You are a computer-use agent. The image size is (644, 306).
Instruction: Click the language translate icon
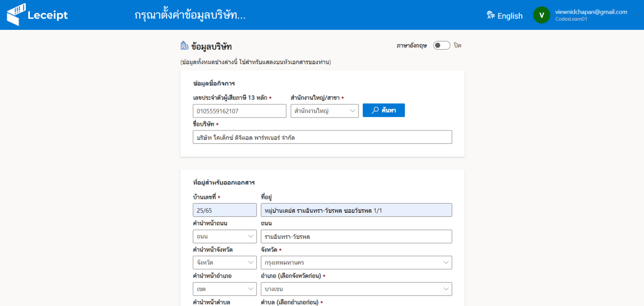coord(491,15)
